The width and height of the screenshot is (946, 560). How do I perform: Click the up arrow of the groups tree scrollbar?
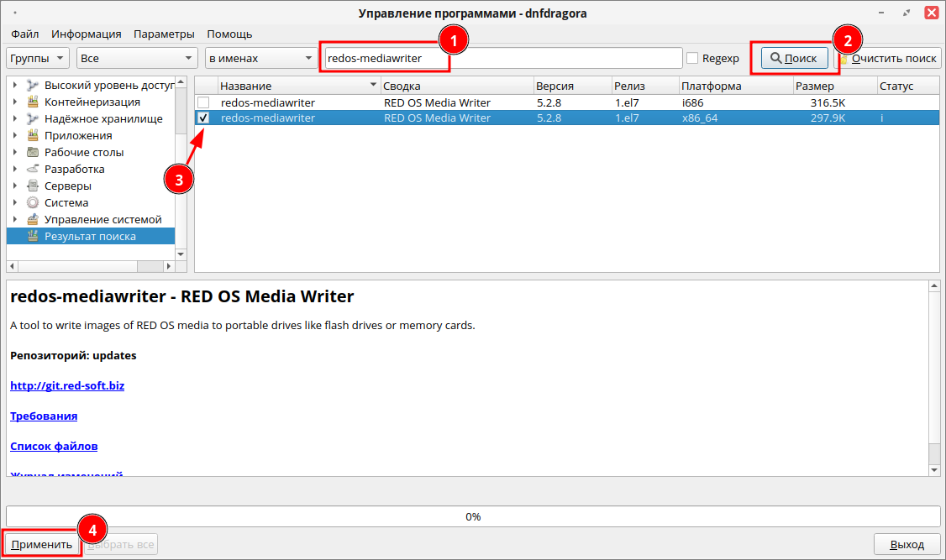(x=181, y=81)
